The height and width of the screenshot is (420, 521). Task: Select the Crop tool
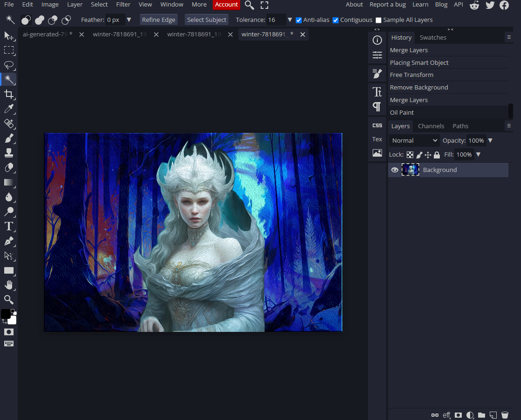coord(9,94)
